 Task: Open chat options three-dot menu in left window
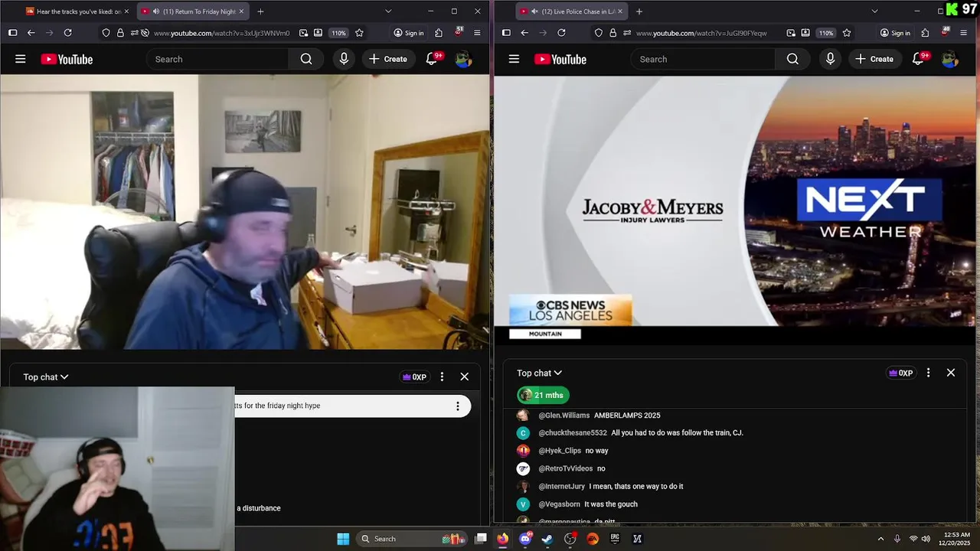coord(442,377)
